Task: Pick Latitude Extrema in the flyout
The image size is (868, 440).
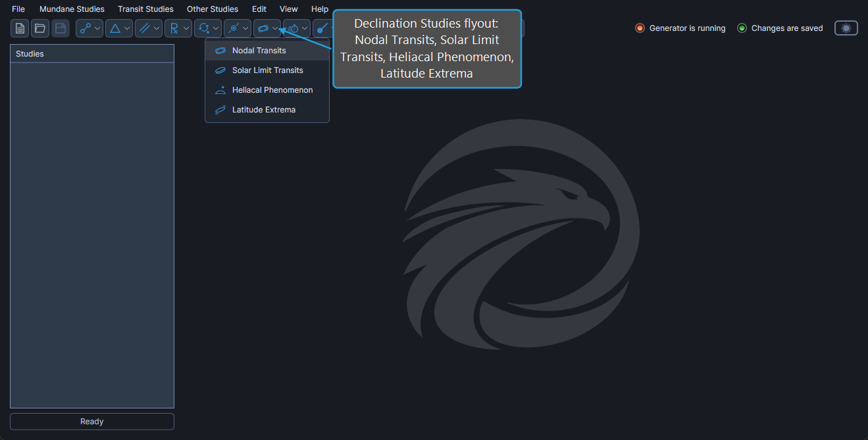Action: coord(267,110)
